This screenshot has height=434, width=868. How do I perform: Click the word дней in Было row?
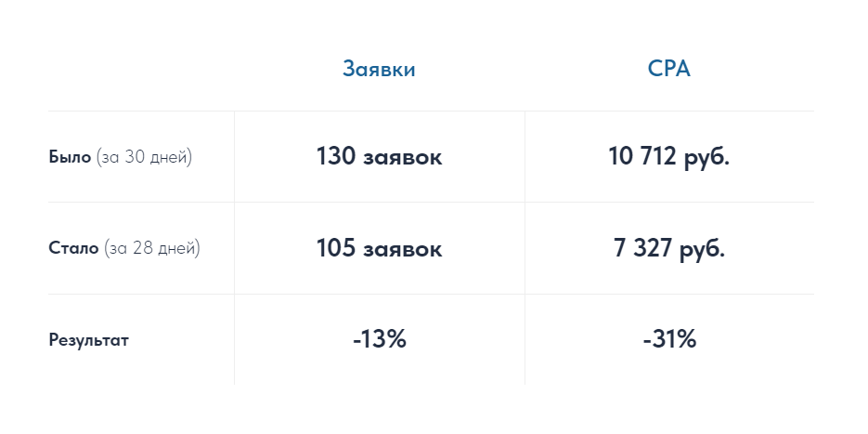tap(169, 157)
